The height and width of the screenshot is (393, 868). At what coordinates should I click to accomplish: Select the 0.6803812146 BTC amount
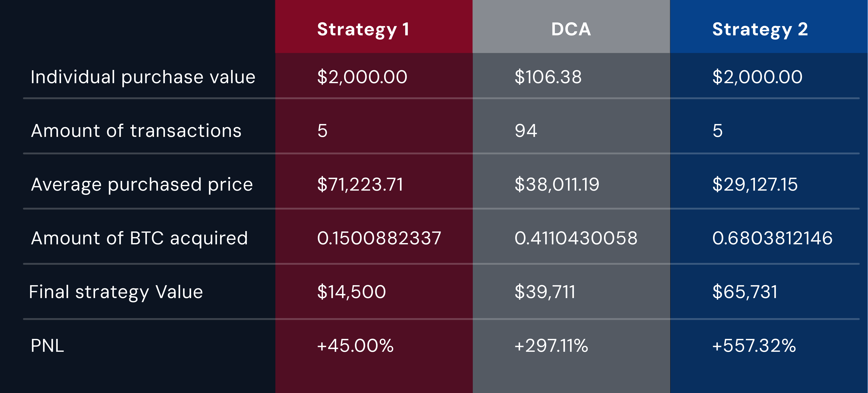(772, 238)
